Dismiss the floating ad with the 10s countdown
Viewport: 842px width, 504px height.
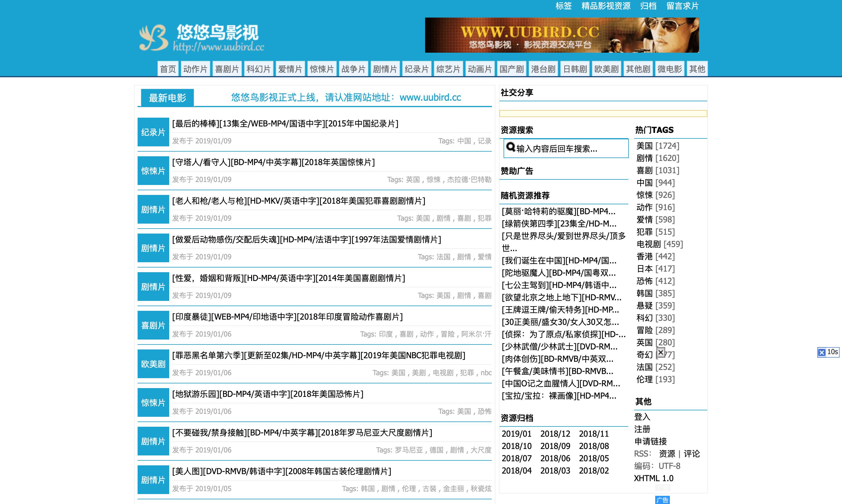pos(822,353)
